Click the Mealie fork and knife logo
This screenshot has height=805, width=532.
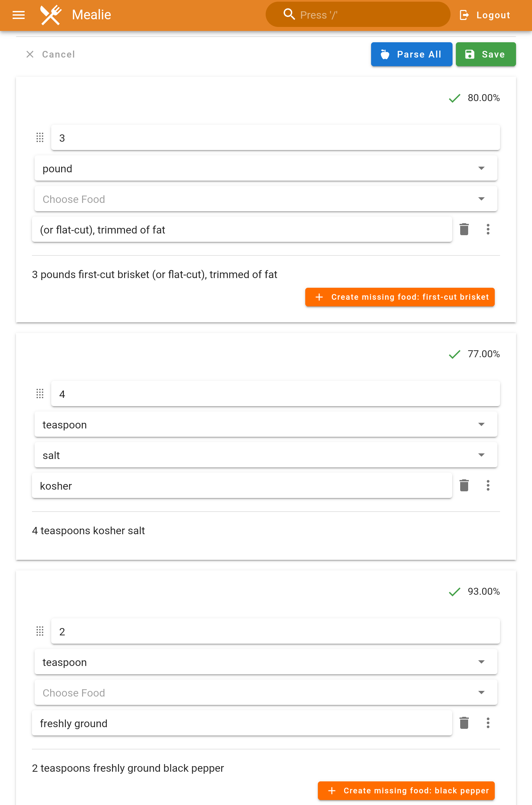(51, 15)
